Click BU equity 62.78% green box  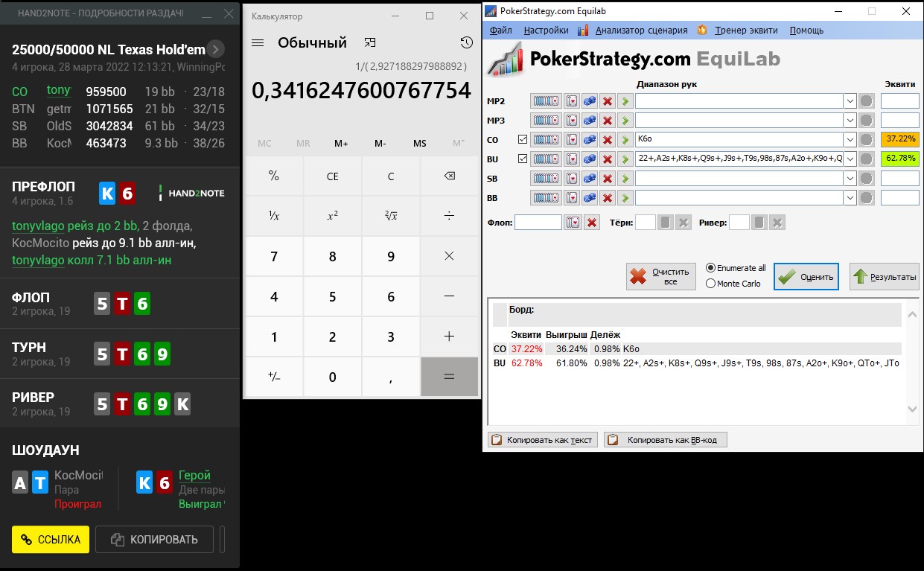point(899,159)
